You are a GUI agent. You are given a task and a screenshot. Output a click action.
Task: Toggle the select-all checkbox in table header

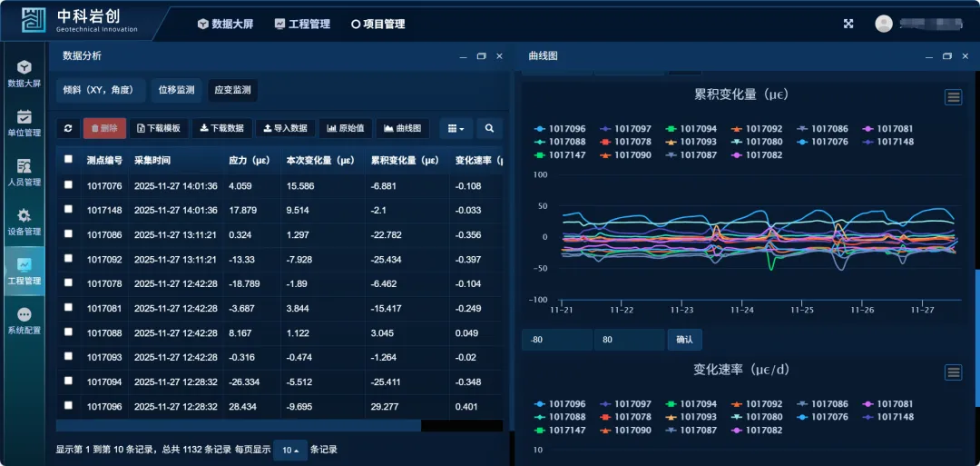click(69, 160)
